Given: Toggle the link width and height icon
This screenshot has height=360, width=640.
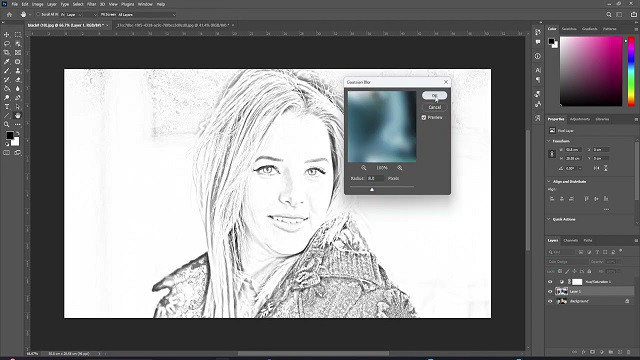Looking at the screenshot, I should click(552, 154).
